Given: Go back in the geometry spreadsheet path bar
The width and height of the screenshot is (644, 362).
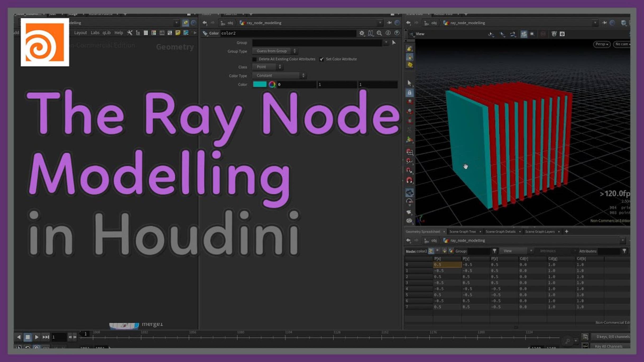Looking at the screenshot, I should pos(408,240).
